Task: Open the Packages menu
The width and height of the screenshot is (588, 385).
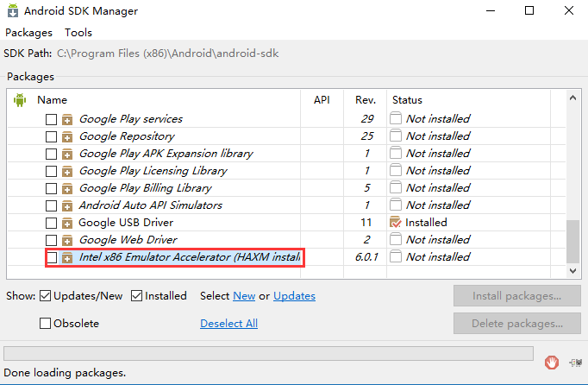Action: [x=28, y=33]
